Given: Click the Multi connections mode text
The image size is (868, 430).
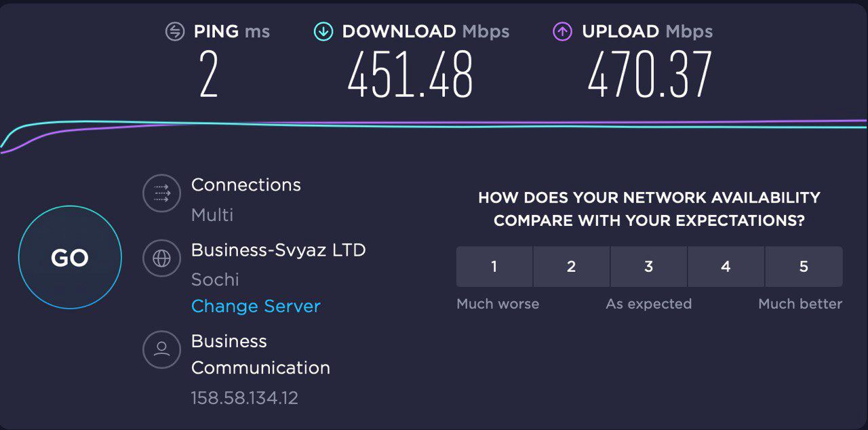Looking at the screenshot, I should click(x=212, y=215).
